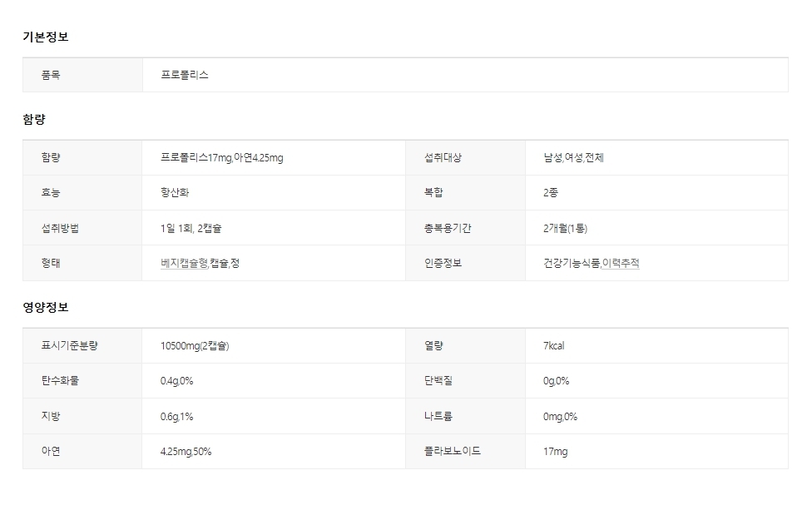Click the 플라보노이드 row label
The width and height of the screenshot is (812, 505).
pyautogui.click(x=453, y=451)
